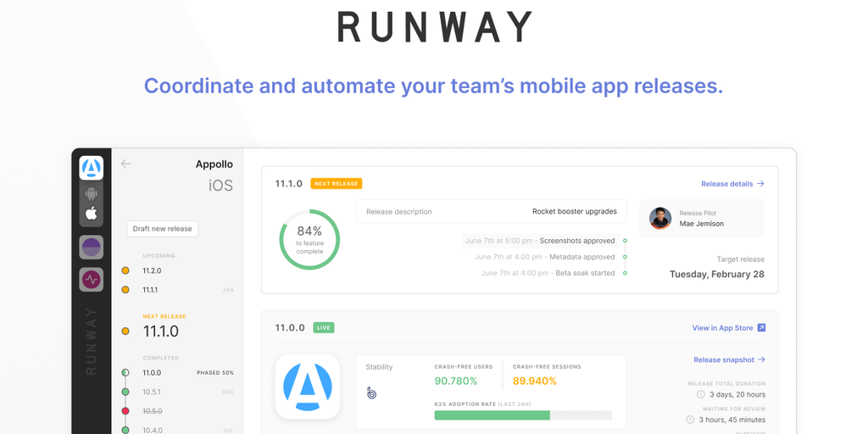Click the 11.0.0 version heading in card
This screenshot has width=868, height=434.
coord(290,328)
